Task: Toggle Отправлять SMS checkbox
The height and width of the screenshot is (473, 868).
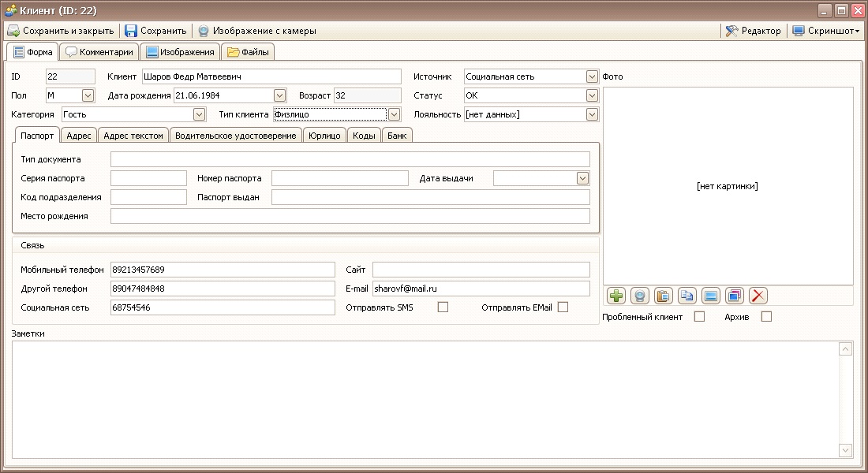Action: [x=443, y=307]
